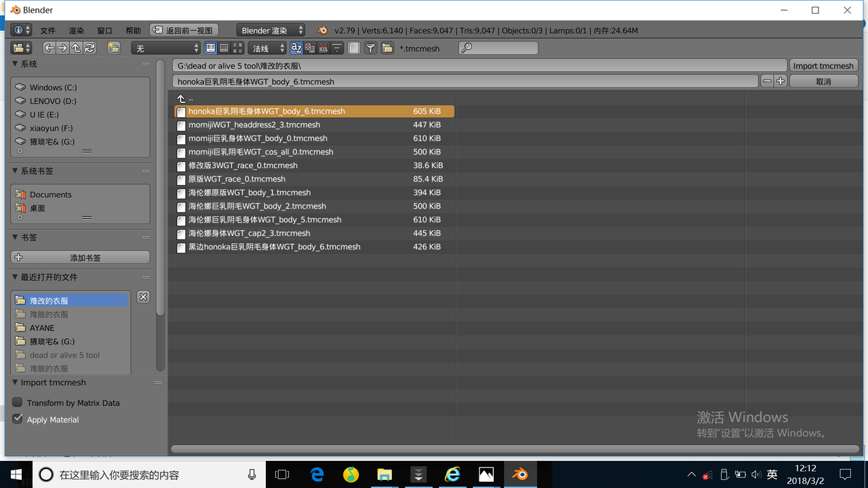Open the recursion level dropdown showing 无
868x488 pixels.
click(166, 48)
